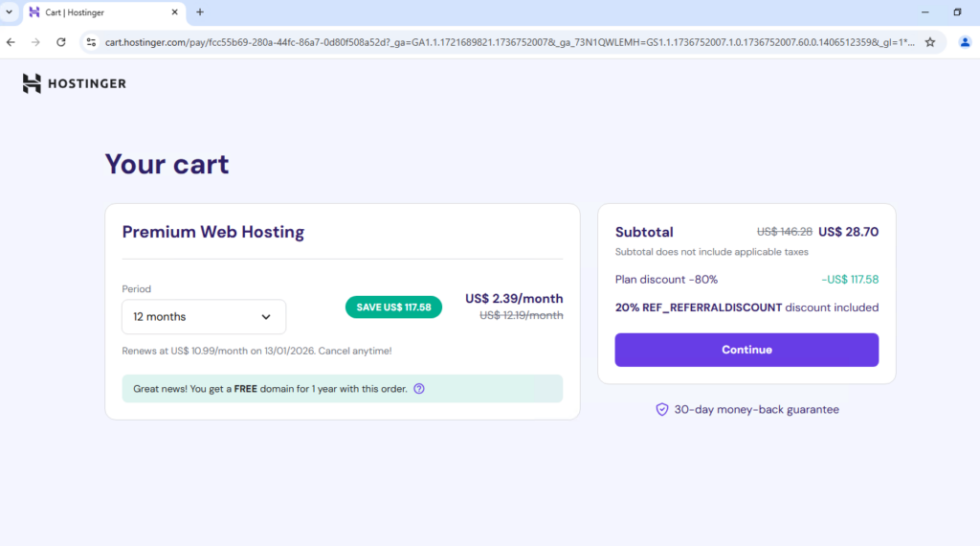The width and height of the screenshot is (980, 546).
Task: Open the tab search dropdown chevron
Action: (10, 12)
